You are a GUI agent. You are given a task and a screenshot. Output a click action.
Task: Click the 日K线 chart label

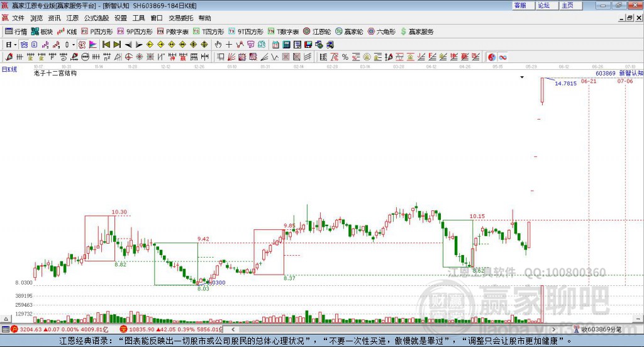(9, 69)
